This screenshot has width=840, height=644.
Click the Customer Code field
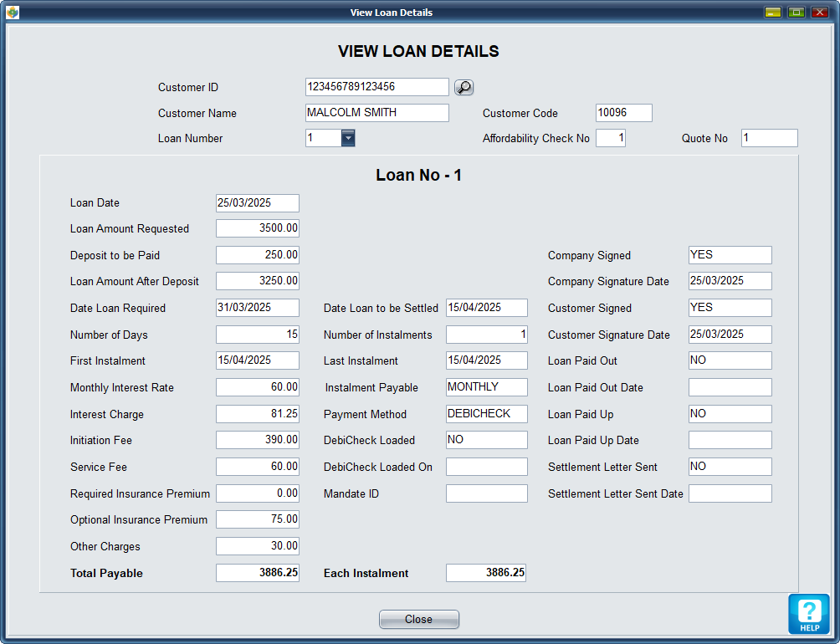point(623,113)
